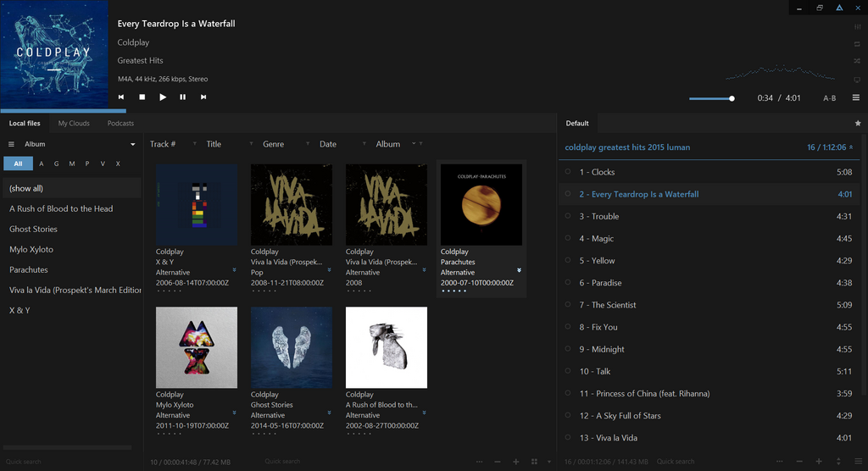Open the Title column filter arrow
The image size is (868, 471).
click(251, 144)
